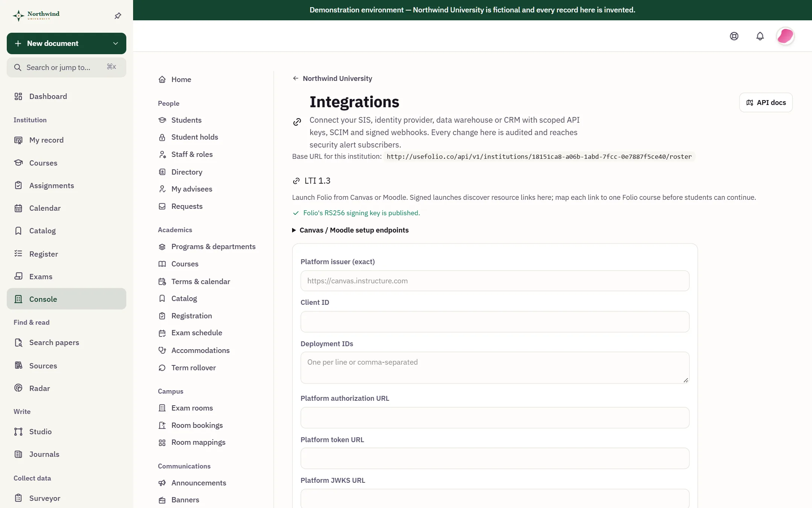Open Term rollover
Viewport: 812px width, 508px height.
pyautogui.click(x=193, y=368)
